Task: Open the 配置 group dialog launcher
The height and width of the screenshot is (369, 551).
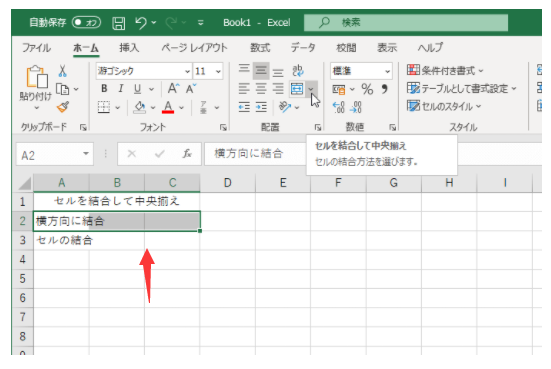Action: (x=318, y=127)
